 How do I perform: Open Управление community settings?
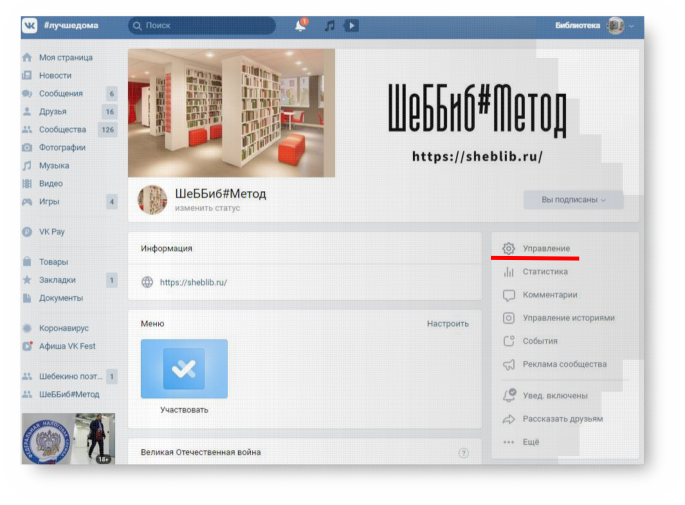[546, 248]
